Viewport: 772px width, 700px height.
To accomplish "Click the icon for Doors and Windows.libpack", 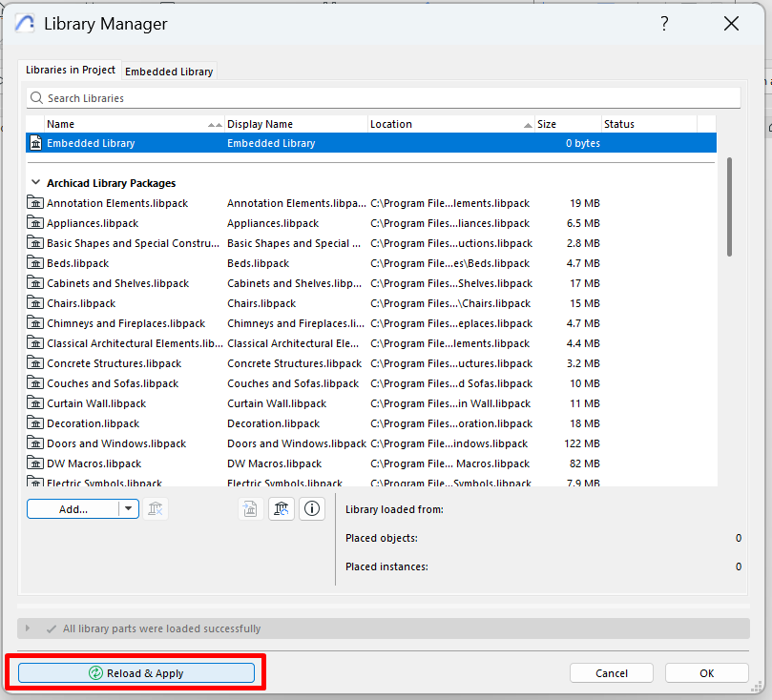I will 33,443.
